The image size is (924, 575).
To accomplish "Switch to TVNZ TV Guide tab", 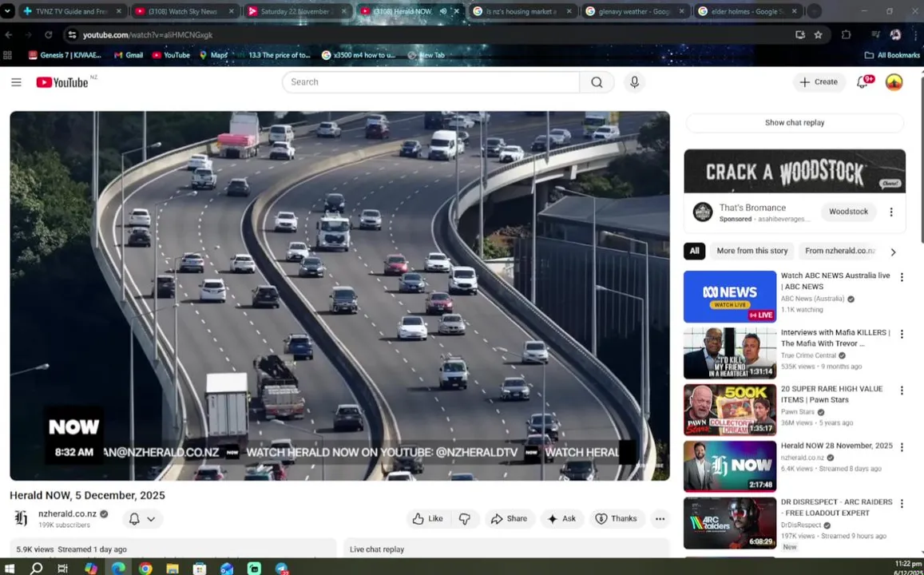I will [x=72, y=11].
